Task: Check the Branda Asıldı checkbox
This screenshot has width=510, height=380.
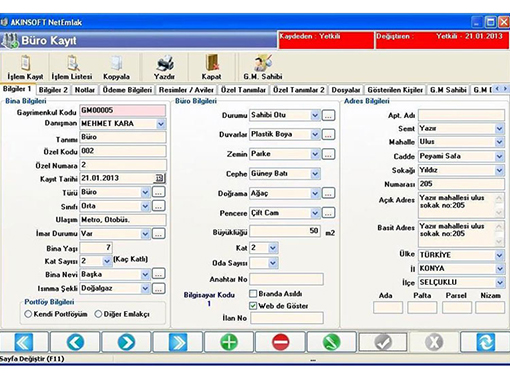Action: point(253,294)
